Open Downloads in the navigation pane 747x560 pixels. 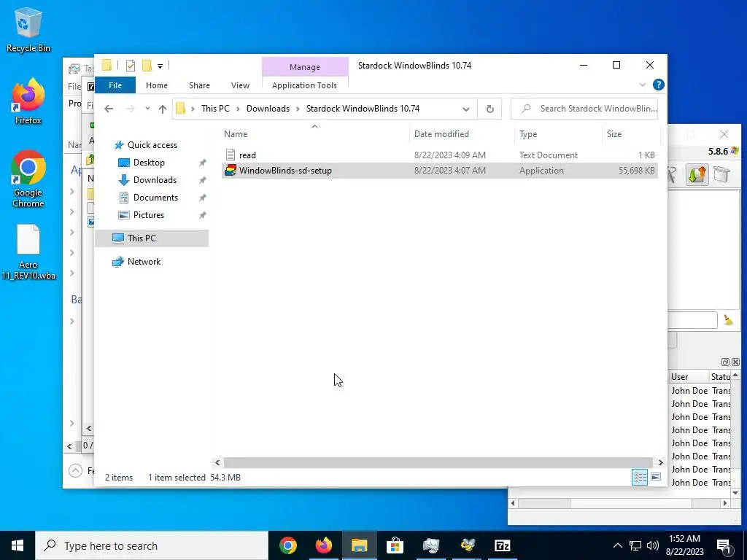point(155,180)
